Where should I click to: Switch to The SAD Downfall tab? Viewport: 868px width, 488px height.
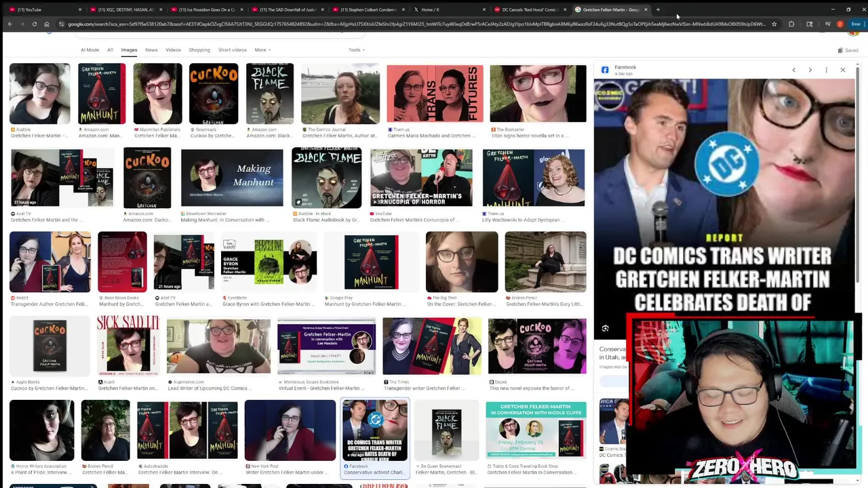pos(287,9)
